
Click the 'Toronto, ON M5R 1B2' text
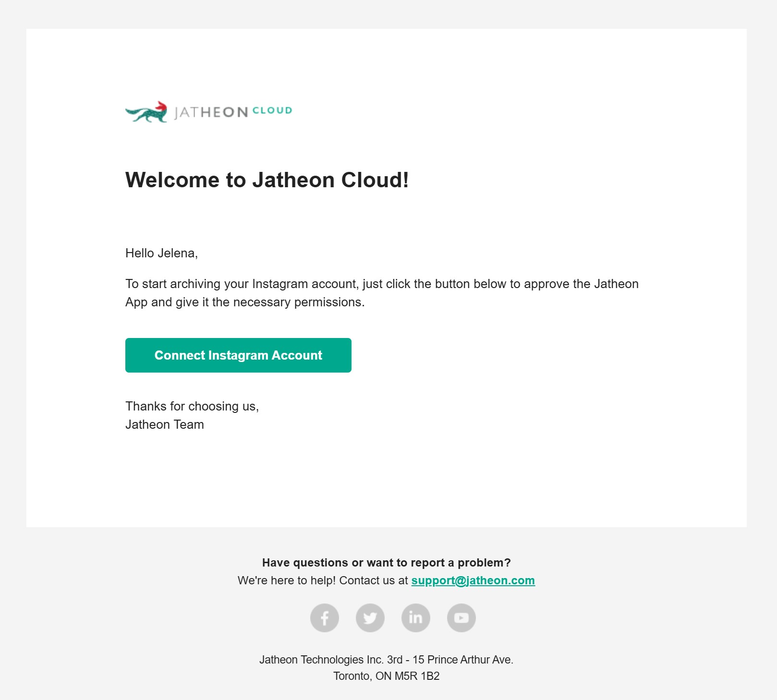387,676
